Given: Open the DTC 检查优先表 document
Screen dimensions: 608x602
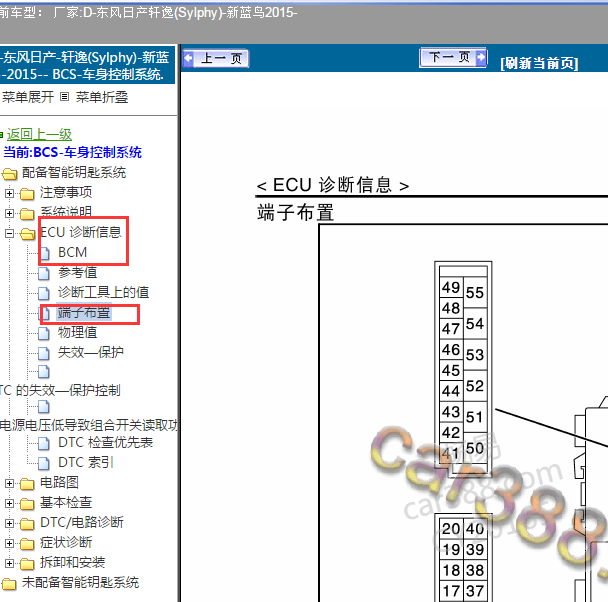Looking at the screenshot, I should click(x=105, y=442).
